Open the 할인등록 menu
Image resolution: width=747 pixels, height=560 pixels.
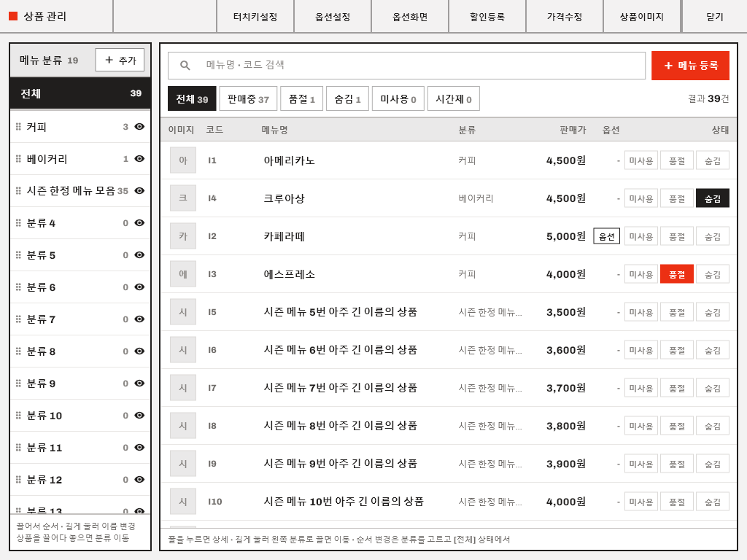[x=487, y=17]
